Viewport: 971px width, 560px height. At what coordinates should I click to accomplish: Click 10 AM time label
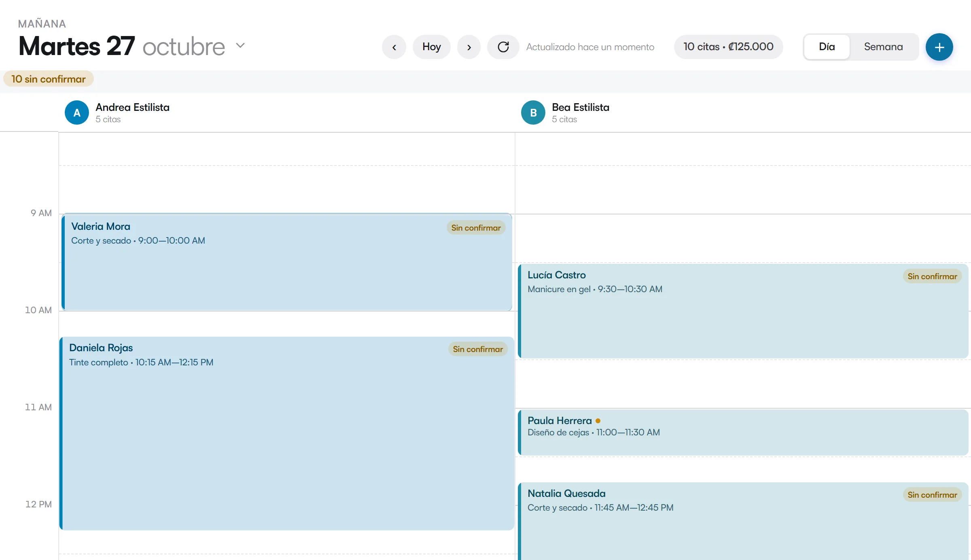pos(38,310)
